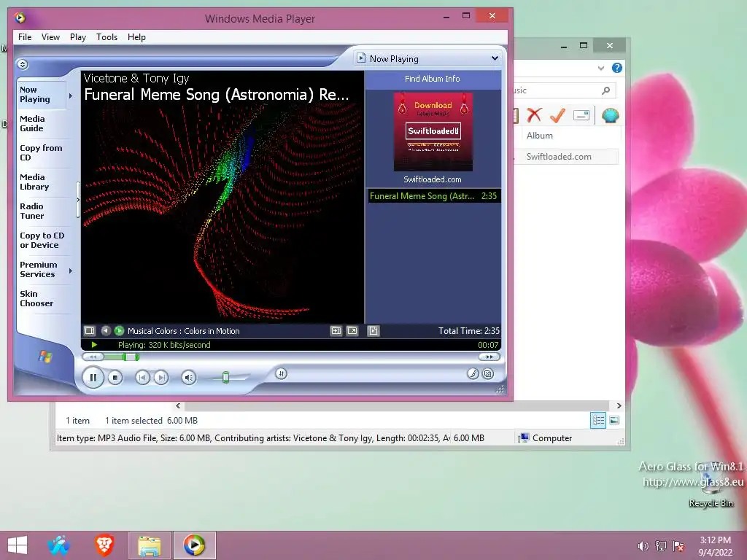Viewport: 747px width, 560px height.
Task: Open Explorer help with the question mark
Action: coord(617,68)
